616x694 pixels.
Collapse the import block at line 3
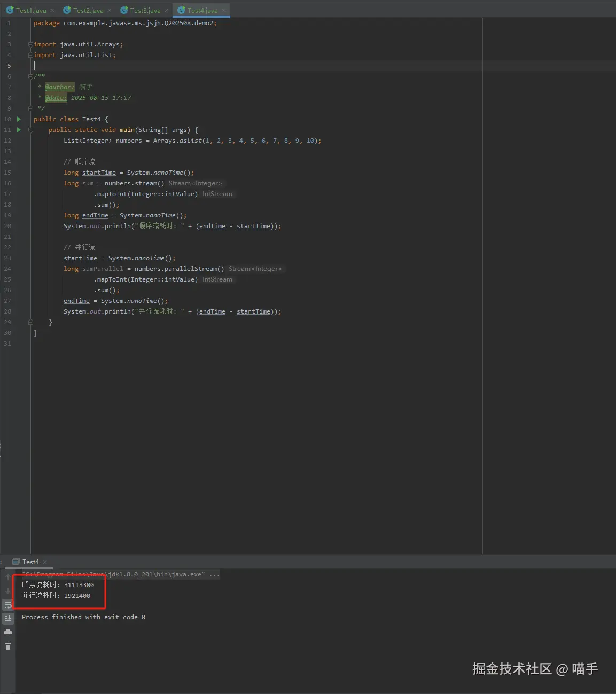click(x=30, y=44)
